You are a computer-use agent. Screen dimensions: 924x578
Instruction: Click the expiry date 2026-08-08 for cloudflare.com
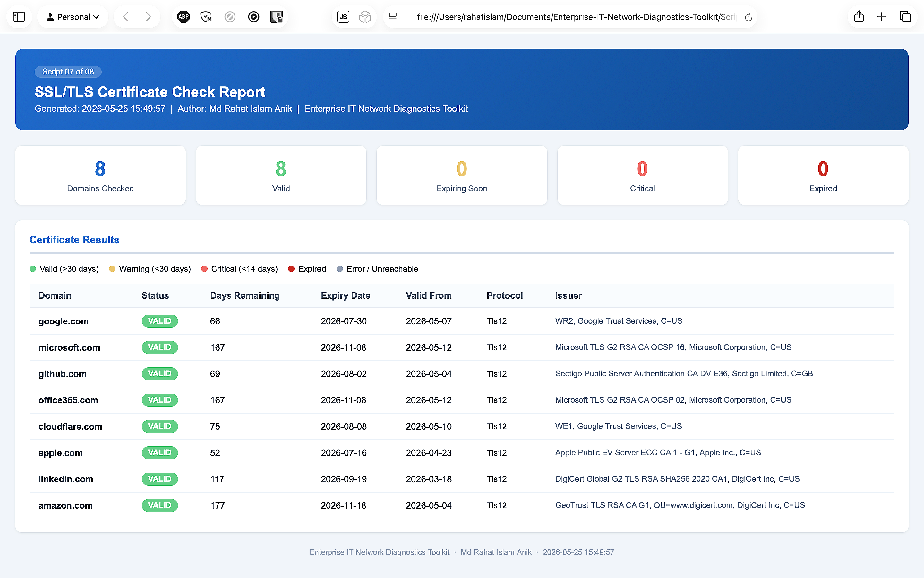[x=344, y=427]
